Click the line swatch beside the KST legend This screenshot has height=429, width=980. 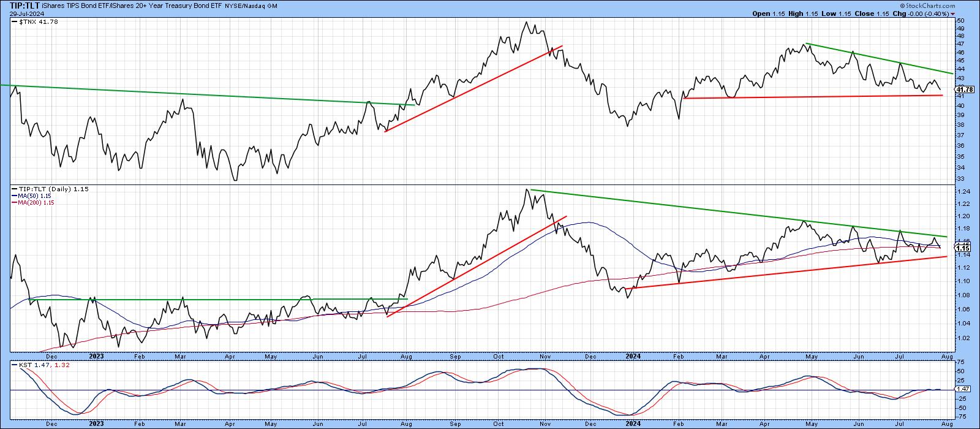pos(15,364)
